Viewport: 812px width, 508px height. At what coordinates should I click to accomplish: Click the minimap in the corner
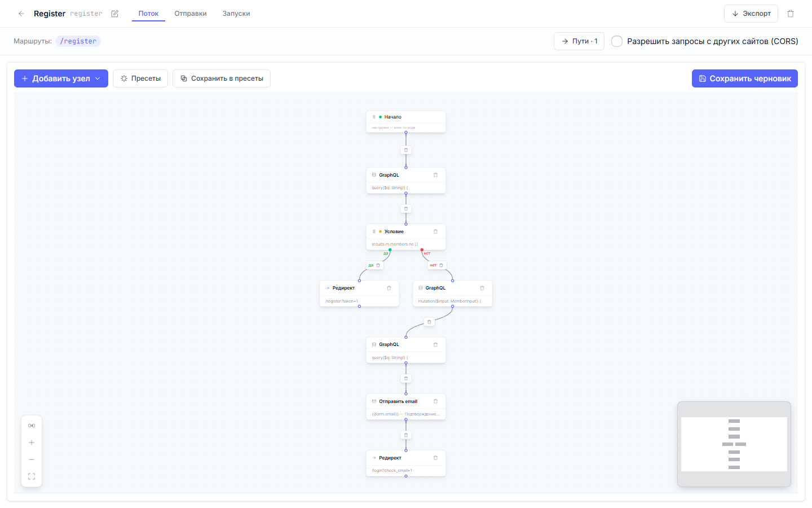point(734,444)
